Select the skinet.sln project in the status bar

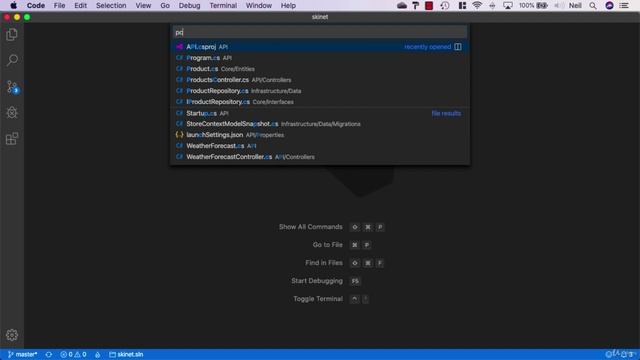tap(126, 354)
